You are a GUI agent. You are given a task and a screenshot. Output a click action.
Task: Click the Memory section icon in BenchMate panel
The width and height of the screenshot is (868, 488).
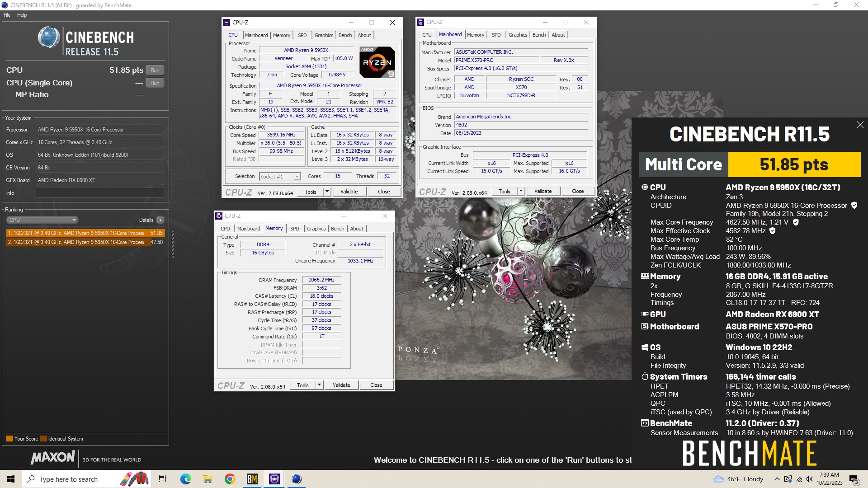click(x=645, y=276)
